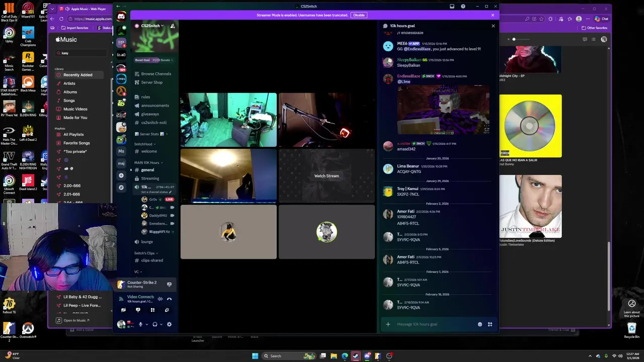Open the Minecraft image from EndlessBlaze
The width and height of the screenshot is (644, 362).
tap(443, 110)
